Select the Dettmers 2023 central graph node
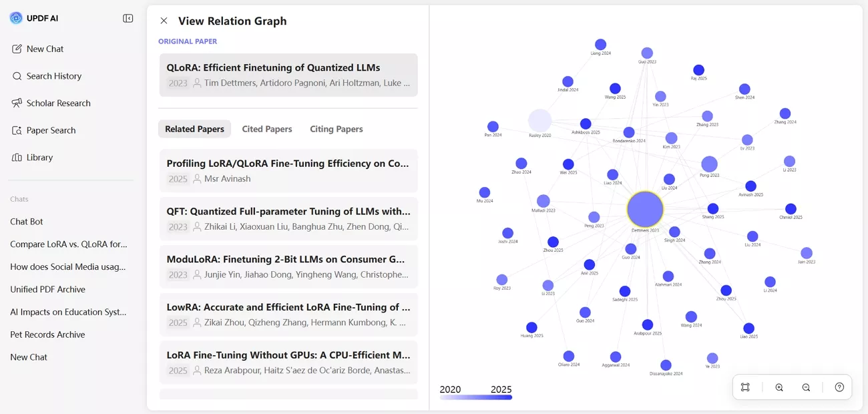The width and height of the screenshot is (868, 414). [x=644, y=208]
